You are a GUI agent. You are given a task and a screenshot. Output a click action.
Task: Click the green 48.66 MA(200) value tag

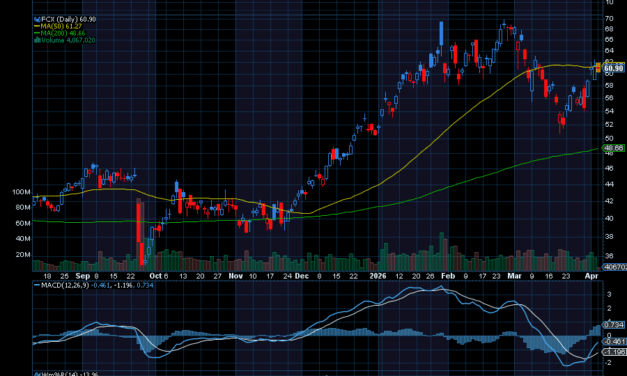click(614, 148)
